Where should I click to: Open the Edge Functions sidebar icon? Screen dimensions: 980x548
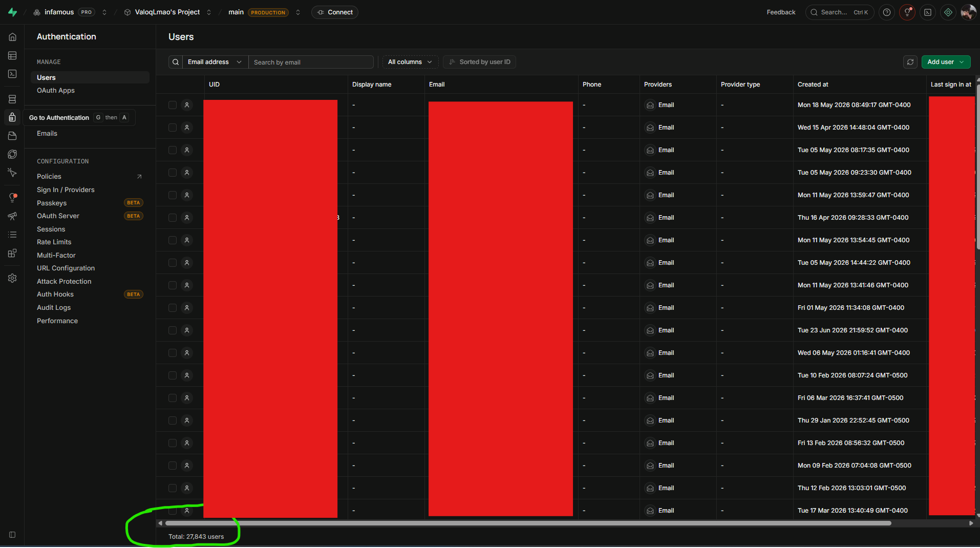pos(13,154)
